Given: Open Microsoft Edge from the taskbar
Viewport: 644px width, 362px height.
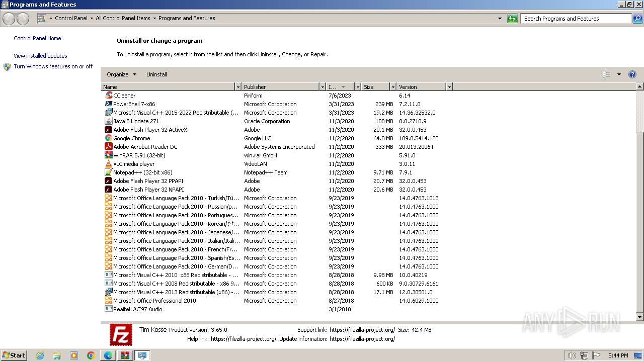Looking at the screenshot, I should 108,355.
